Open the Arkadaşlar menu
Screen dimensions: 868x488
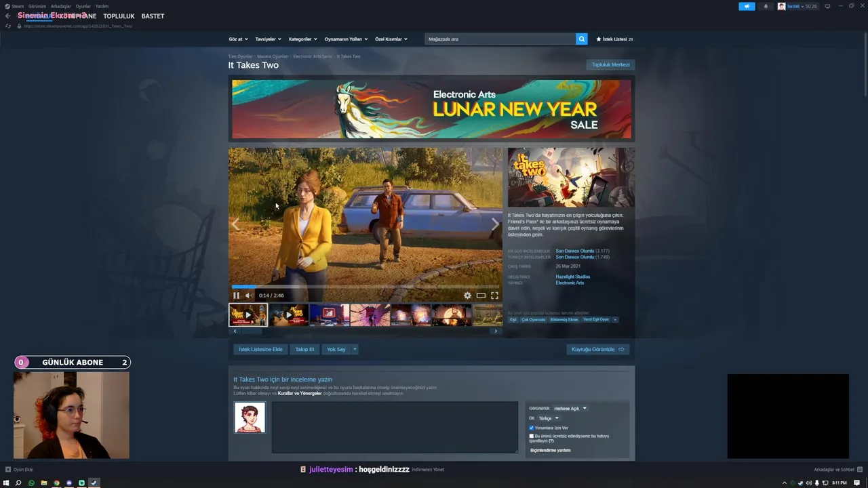click(61, 6)
